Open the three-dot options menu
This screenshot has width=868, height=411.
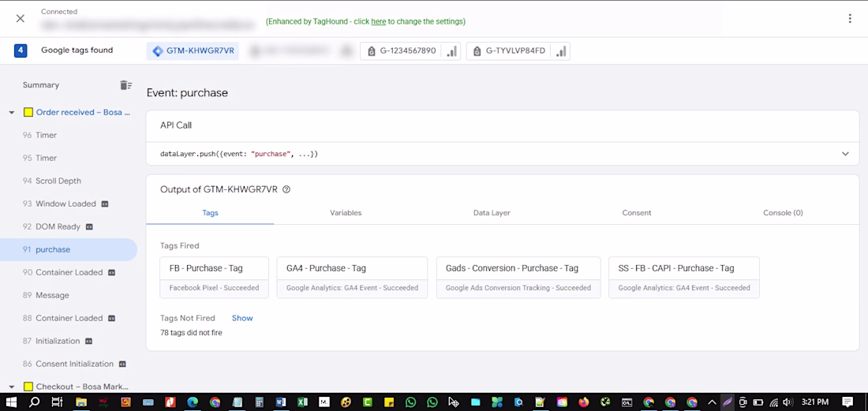pyautogui.click(x=850, y=18)
